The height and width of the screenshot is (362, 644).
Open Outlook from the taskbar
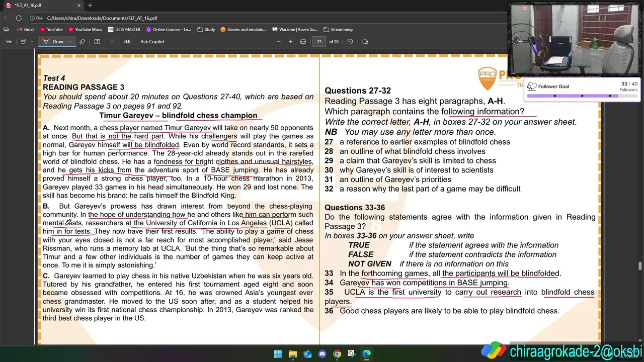[x=307, y=354]
